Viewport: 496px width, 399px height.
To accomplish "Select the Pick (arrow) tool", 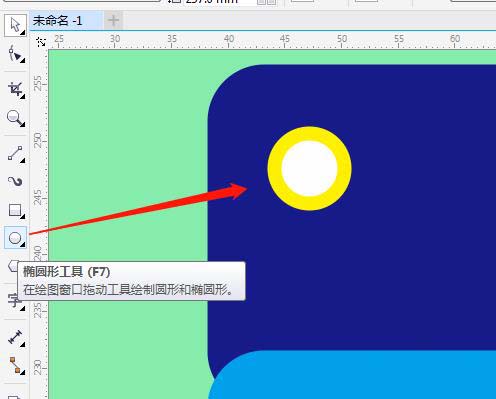I will tap(15, 25).
